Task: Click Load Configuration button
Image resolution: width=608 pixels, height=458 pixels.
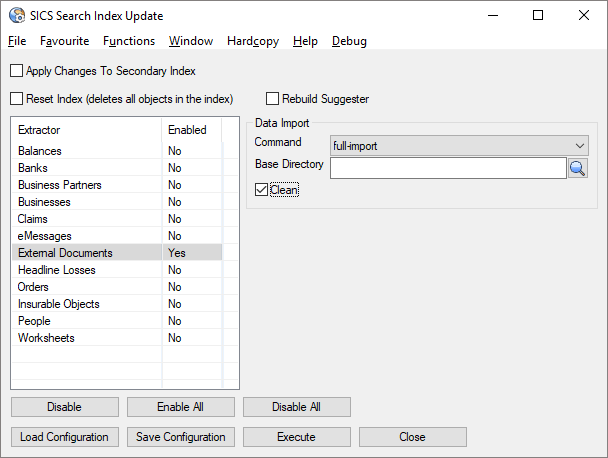Action: [x=65, y=437]
